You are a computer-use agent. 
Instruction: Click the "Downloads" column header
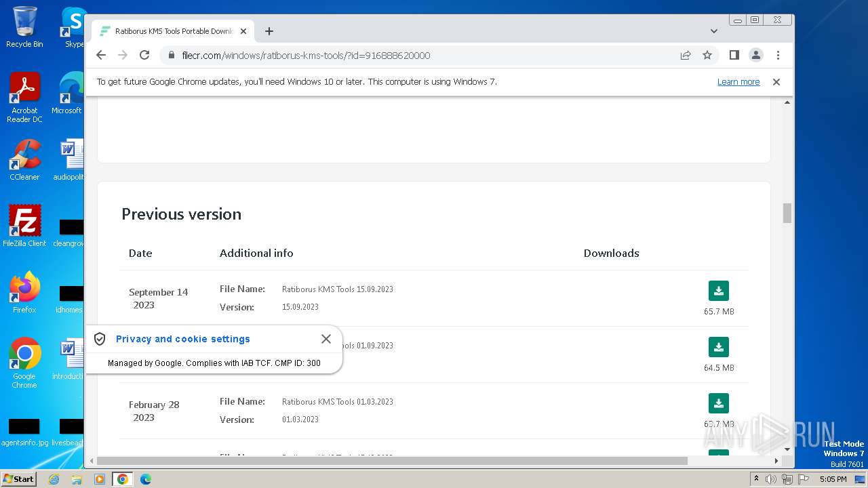pos(612,253)
